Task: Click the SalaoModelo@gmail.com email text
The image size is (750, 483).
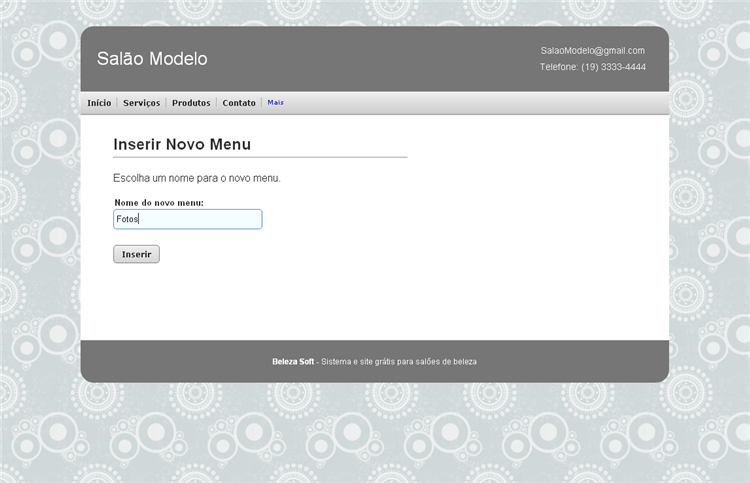Action: [593, 51]
